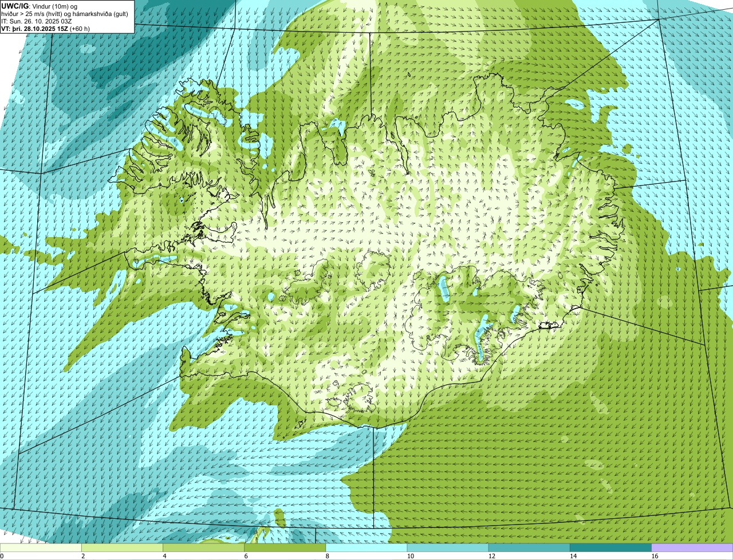The image size is (733, 560).
Task: Click the dark teal 14–16 legend swatch
Action: tap(610, 548)
